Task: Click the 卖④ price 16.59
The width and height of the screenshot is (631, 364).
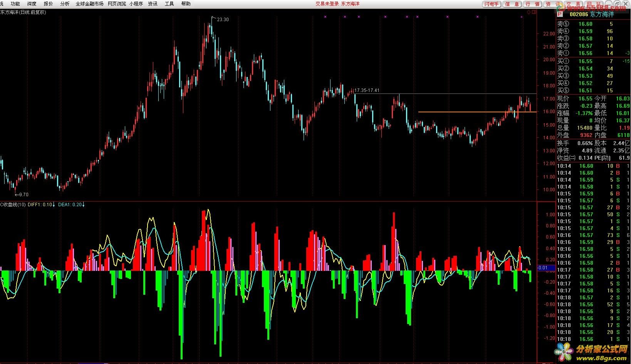Action: click(586, 31)
